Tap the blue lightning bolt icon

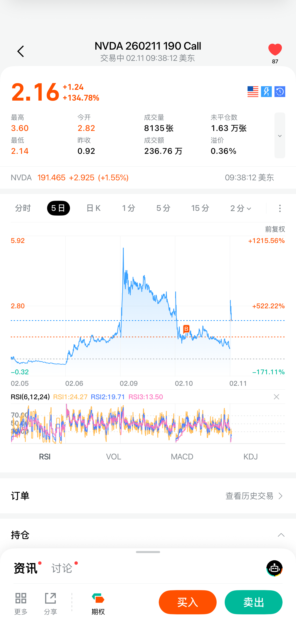tap(266, 91)
